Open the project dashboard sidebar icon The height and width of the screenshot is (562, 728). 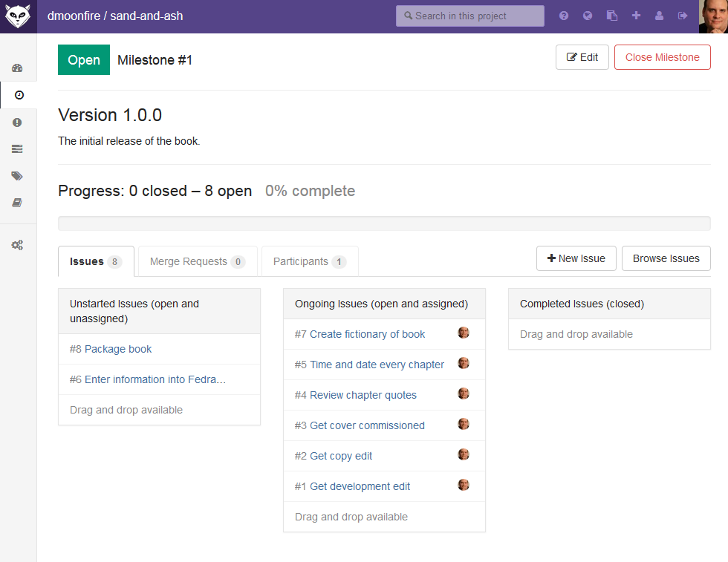(17, 68)
